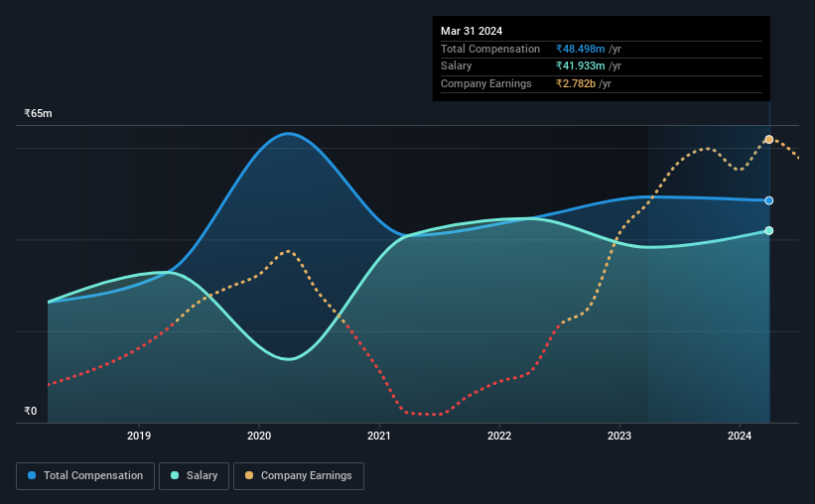Click the 2020 x-axis label
The height and width of the screenshot is (504, 815).
(259, 436)
